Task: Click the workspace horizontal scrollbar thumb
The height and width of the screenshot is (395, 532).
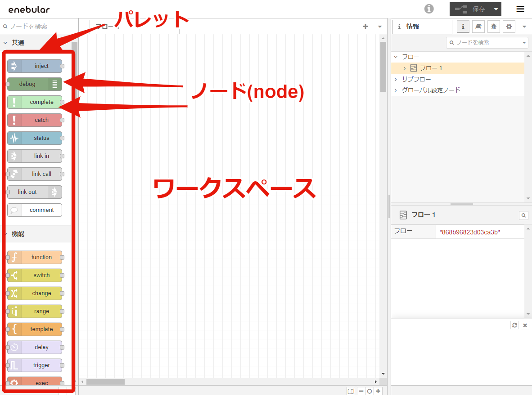Action: pos(105,382)
